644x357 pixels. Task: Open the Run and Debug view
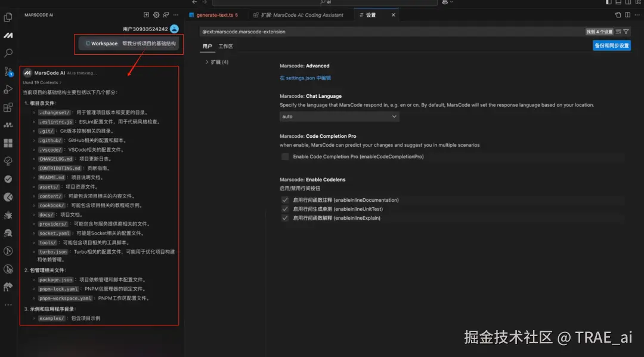pos(8,90)
